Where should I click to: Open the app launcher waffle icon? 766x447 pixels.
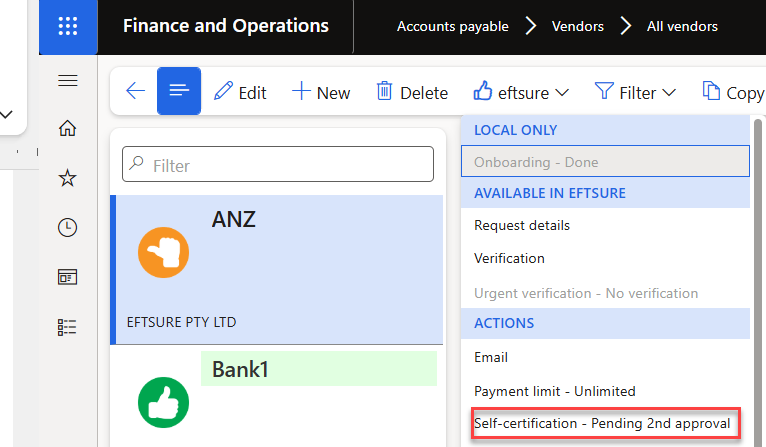68,26
